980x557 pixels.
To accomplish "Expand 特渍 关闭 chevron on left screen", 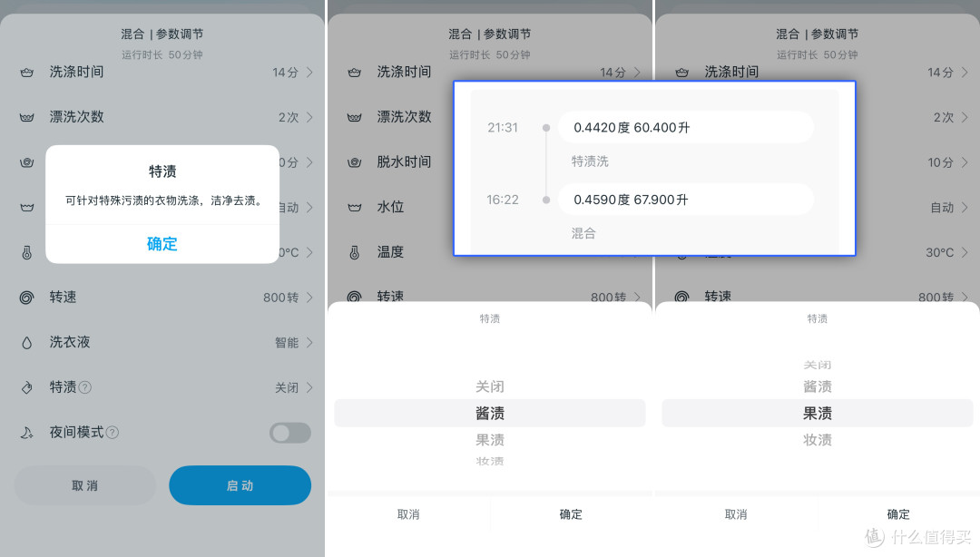I will (x=309, y=387).
